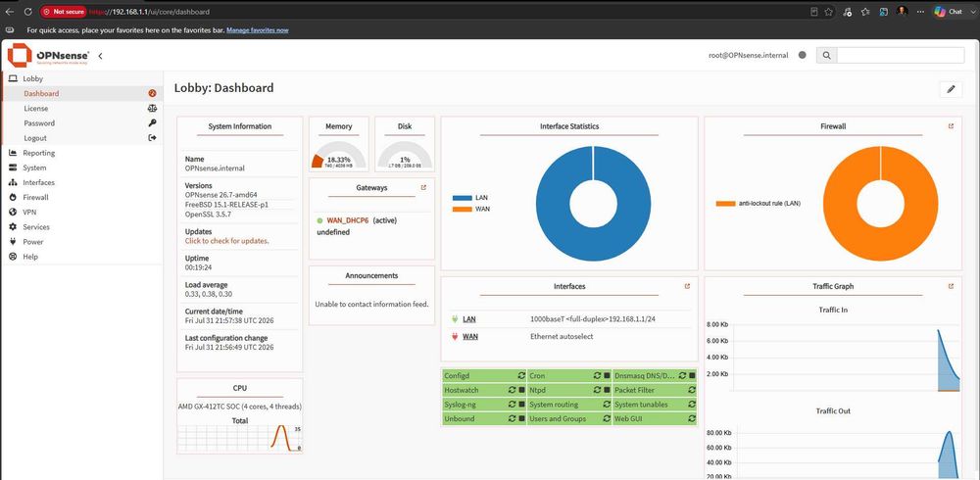The height and width of the screenshot is (480, 980).
Task: Open the Firewall widget external link icon
Action: coord(951,126)
